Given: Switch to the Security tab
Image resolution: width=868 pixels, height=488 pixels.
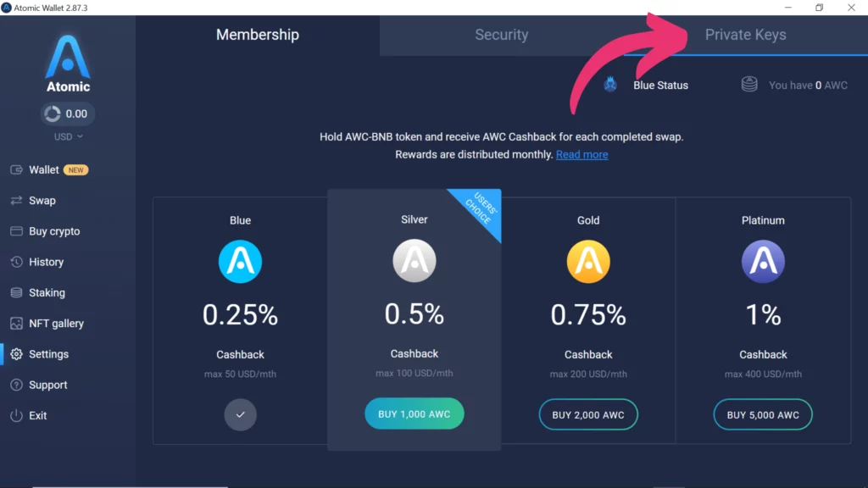Looking at the screenshot, I should (501, 35).
